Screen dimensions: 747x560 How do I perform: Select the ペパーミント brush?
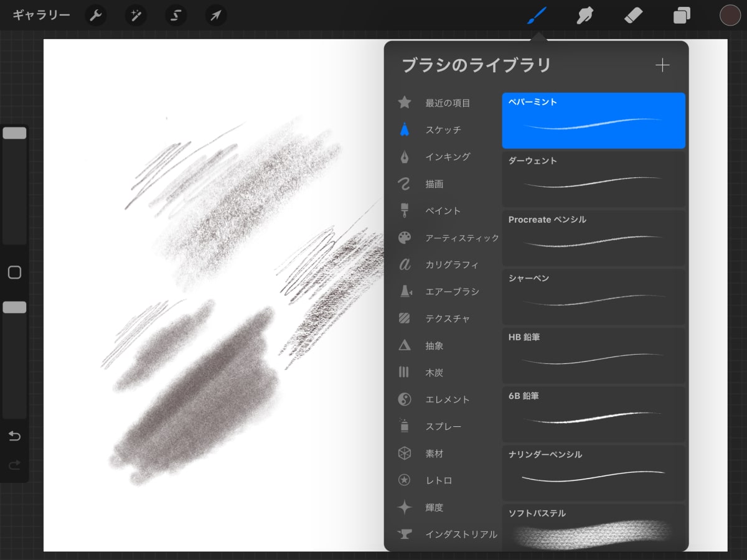pos(594,121)
